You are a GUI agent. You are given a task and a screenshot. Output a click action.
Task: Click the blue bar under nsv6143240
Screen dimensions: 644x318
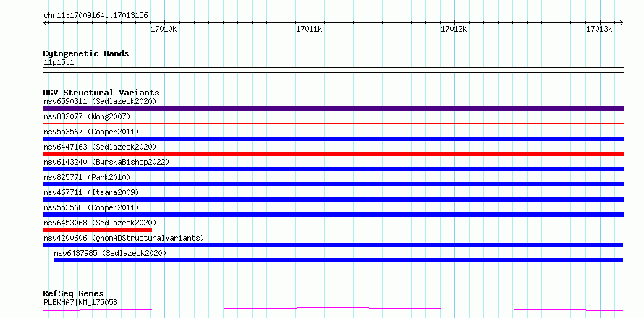333,169
